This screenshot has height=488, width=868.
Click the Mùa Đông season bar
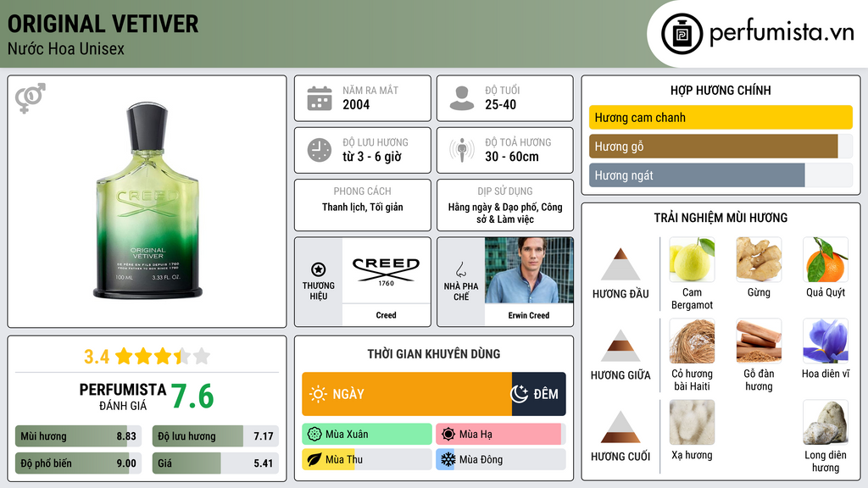(x=500, y=459)
